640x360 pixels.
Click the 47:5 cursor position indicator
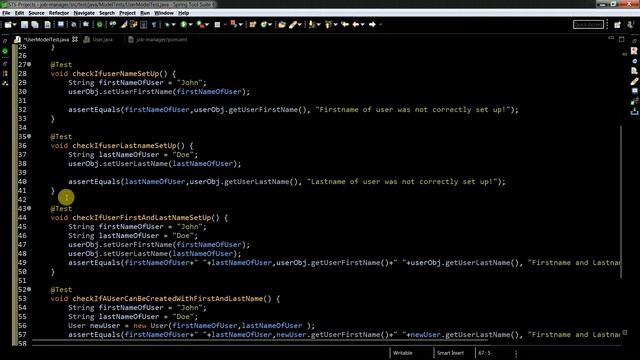484,353
